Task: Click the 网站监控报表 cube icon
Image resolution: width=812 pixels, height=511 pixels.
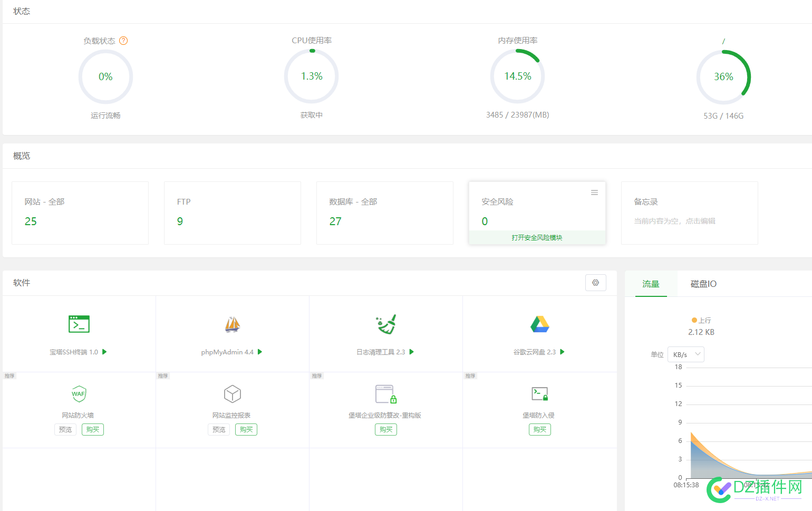Action: coord(233,394)
